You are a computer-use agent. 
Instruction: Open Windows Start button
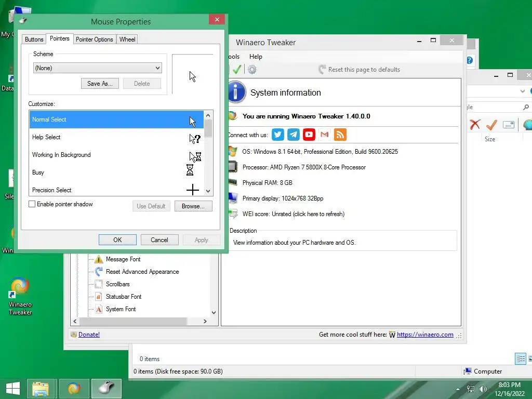[13, 389]
